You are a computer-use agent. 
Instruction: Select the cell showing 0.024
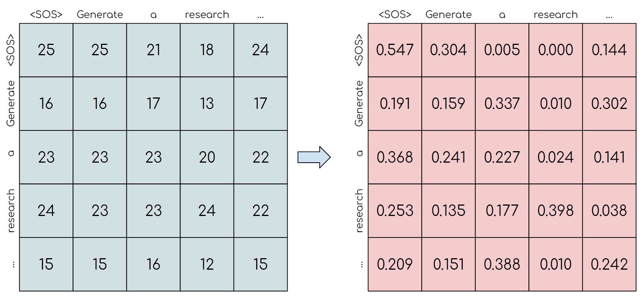555,157
